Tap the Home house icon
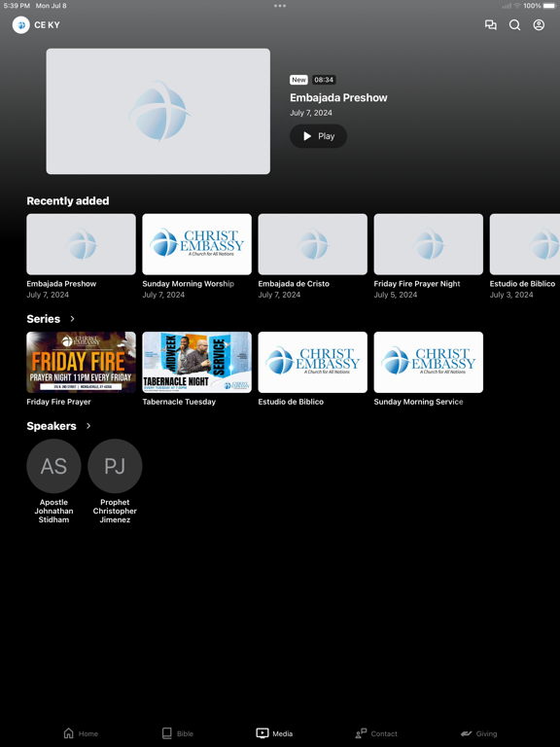Screen dimensions: 560x747 click(x=69, y=733)
